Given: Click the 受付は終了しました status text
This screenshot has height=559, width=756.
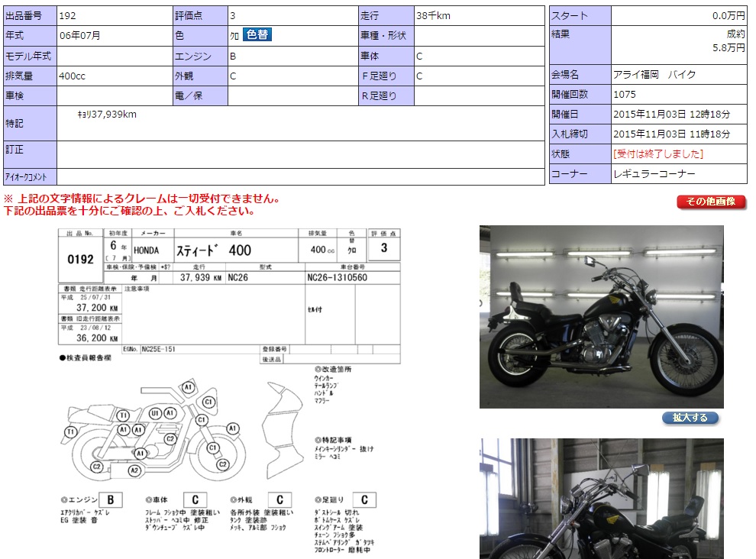Looking at the screenshot, I should click(x=658, y=154).
